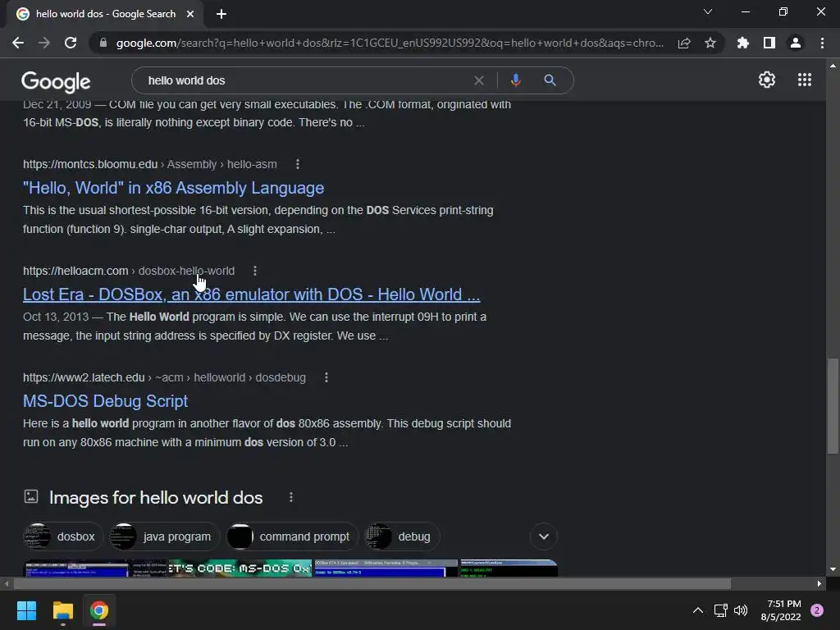Filter images by the dosbox chip

(x=63, y=536)
